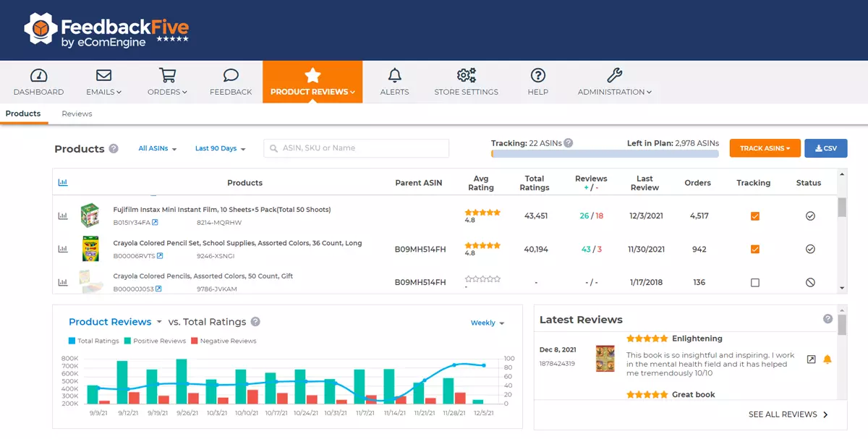Open the Last 90 Days date dropdown

click(x=220, y=149)
